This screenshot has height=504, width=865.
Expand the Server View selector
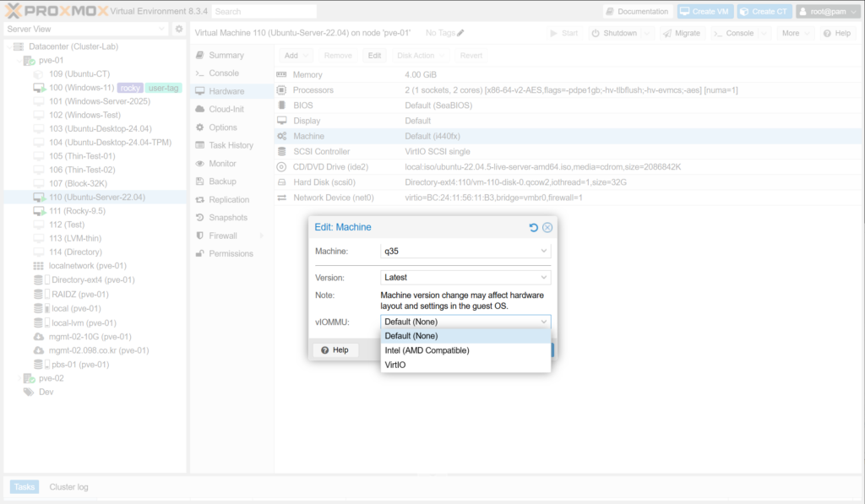[x=162, y=30]
